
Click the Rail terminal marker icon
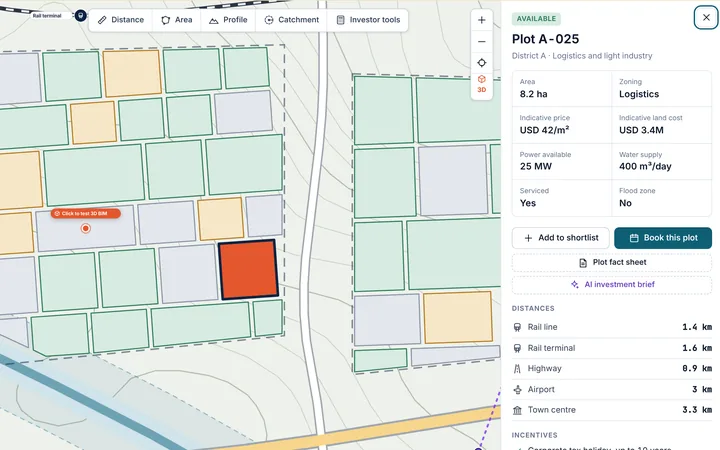(81, 16)
